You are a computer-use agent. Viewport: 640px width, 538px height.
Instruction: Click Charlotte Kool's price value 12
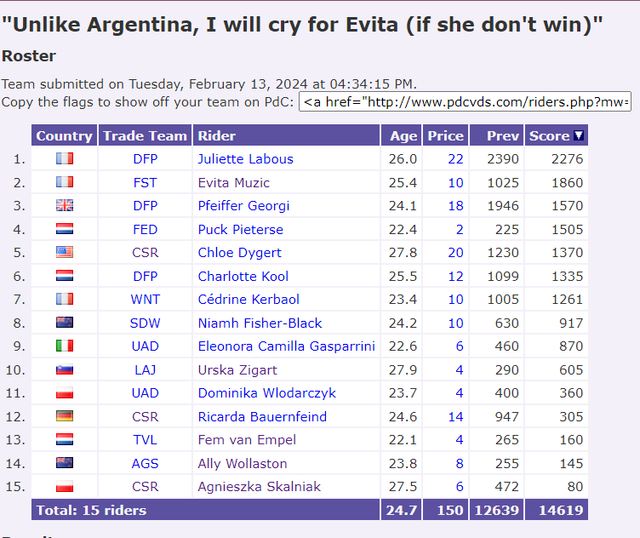coord(456,276)
